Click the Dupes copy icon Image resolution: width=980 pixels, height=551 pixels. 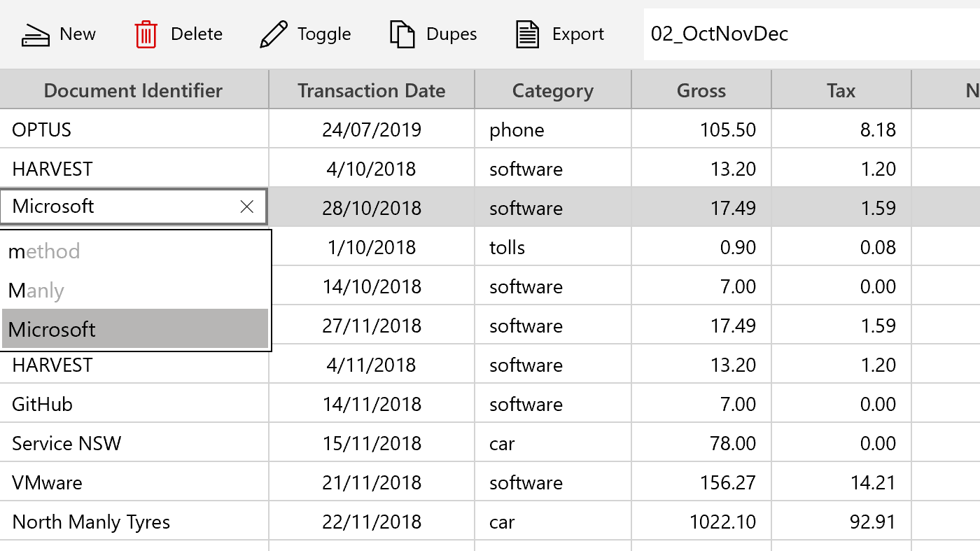click(402, 34)
